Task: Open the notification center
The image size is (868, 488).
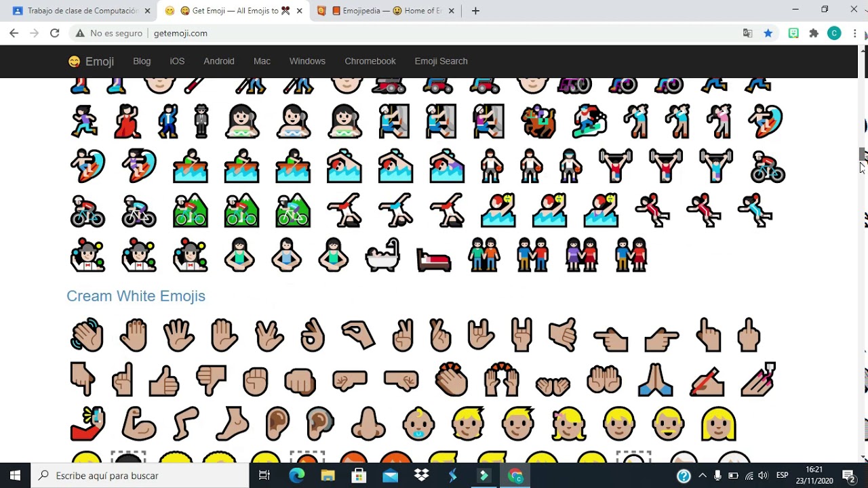Action: pyautogui.click(x=848, y=475)
